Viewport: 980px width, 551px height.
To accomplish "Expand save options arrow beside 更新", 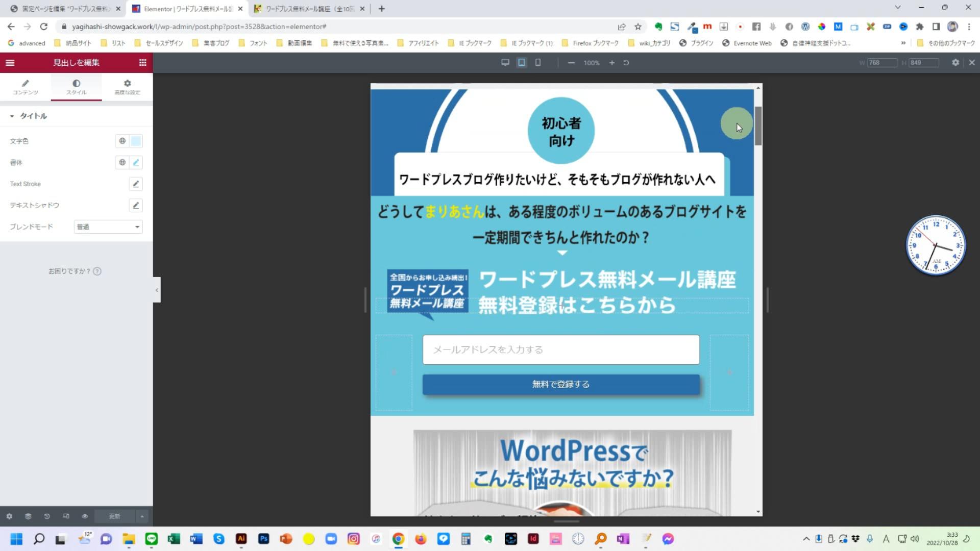I will coord(142,516).
